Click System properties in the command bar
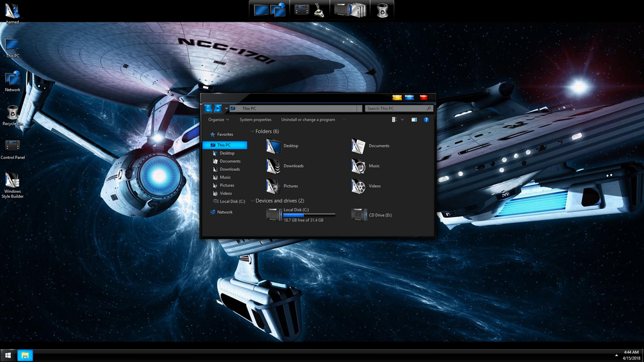 click(x=256, y=120)
